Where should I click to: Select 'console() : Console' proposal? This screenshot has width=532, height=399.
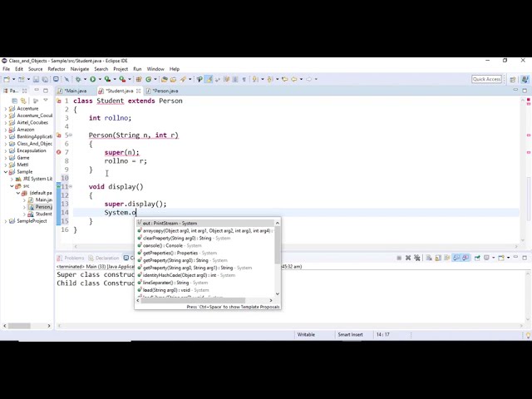pos(205,245)
